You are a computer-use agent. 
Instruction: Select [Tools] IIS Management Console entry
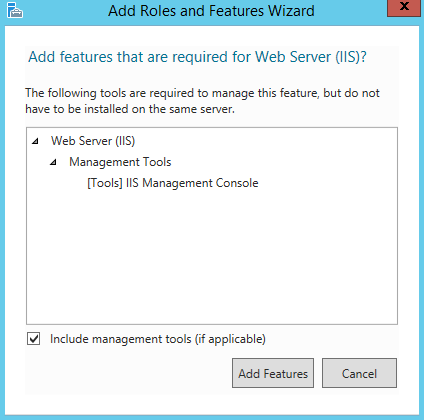coord(173,183)
